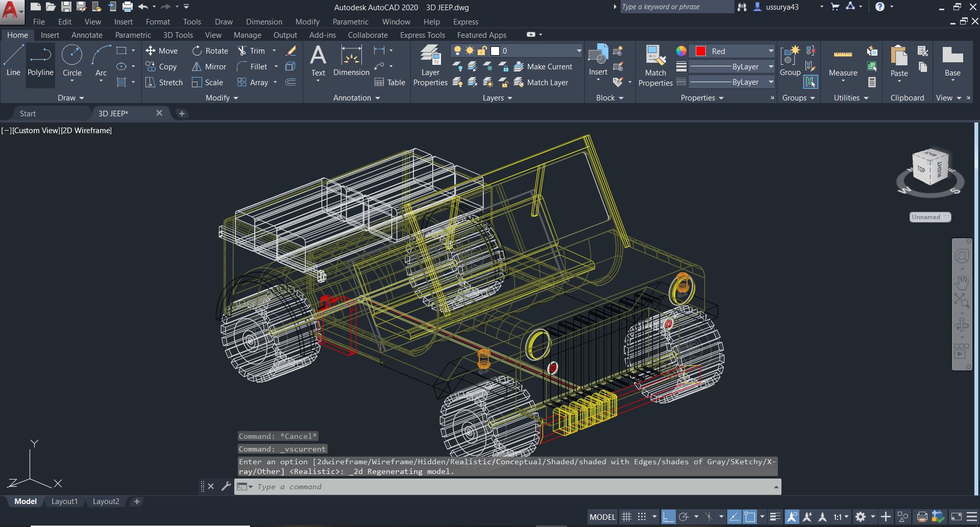Activate the Mirror tool
Viewport: 980px width, 527px height.
pyautogui.click(x=209, y=66)
